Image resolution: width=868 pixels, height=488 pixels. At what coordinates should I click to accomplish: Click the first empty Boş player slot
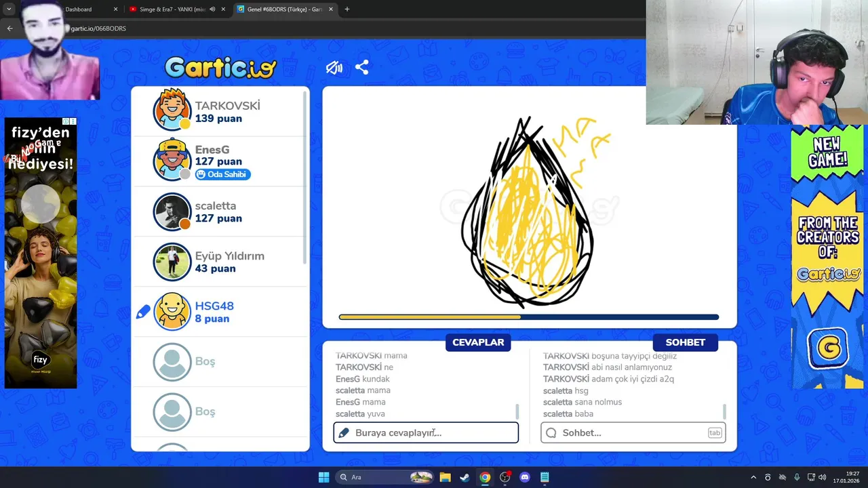pos(220,362)
